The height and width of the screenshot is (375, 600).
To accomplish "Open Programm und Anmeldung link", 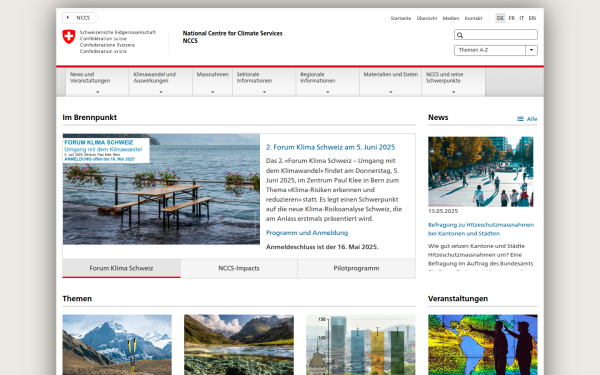I will click(307, 233).
